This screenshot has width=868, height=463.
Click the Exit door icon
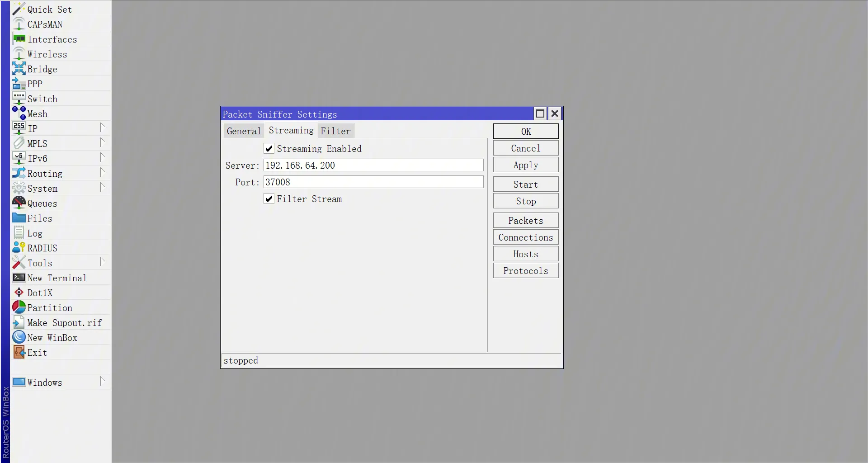(19, 352)
